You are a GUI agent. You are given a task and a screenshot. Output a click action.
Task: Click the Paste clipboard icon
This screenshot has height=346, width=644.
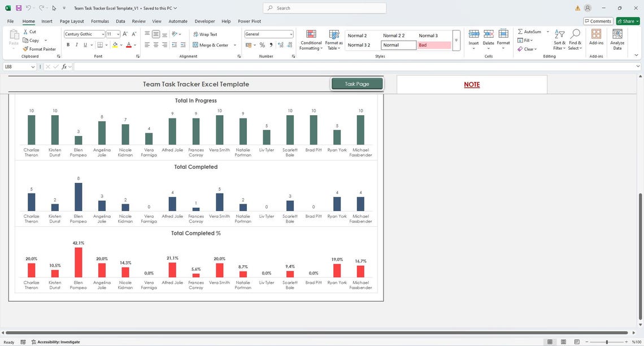point(14,34)
